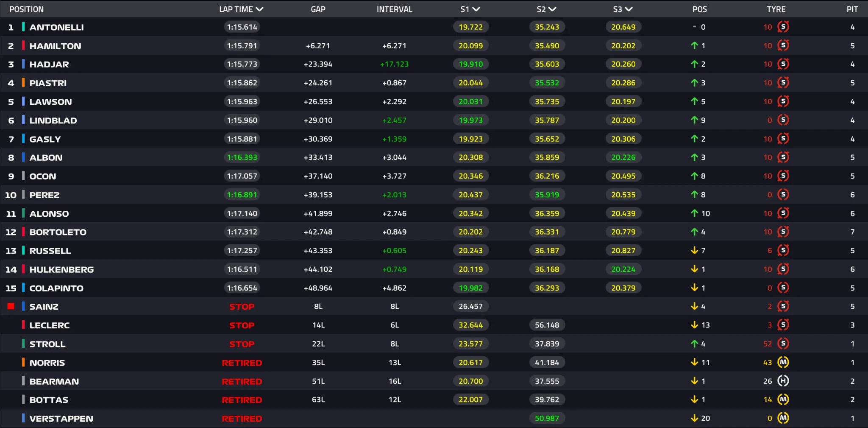Click Hamilton's red team colour bar
The width and height of the screenshot is (868, 428).
(x=23, y=45)
